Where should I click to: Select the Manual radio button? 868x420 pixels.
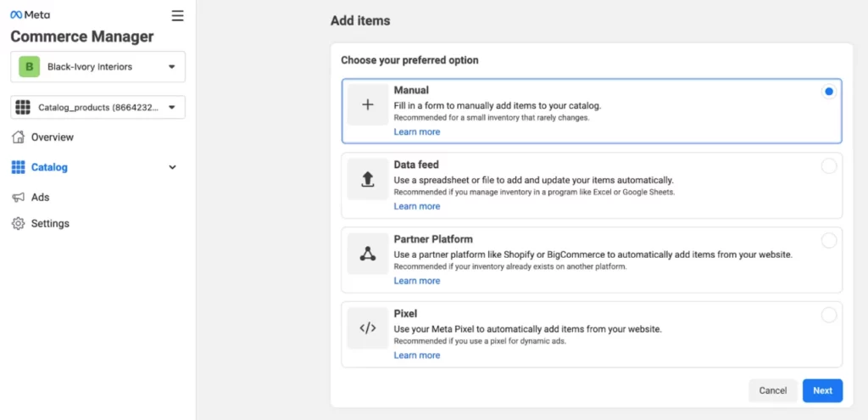click(829, 92)
